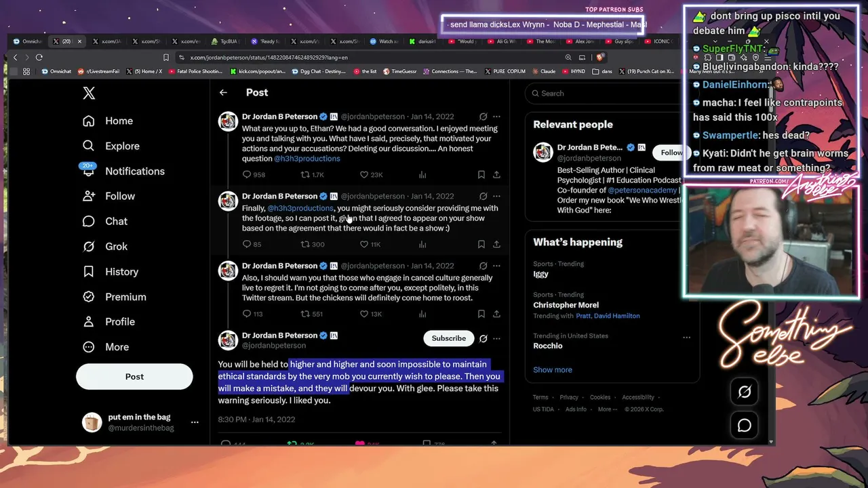
Task: Open the Iggy trending topic
Action: (541, 274)
